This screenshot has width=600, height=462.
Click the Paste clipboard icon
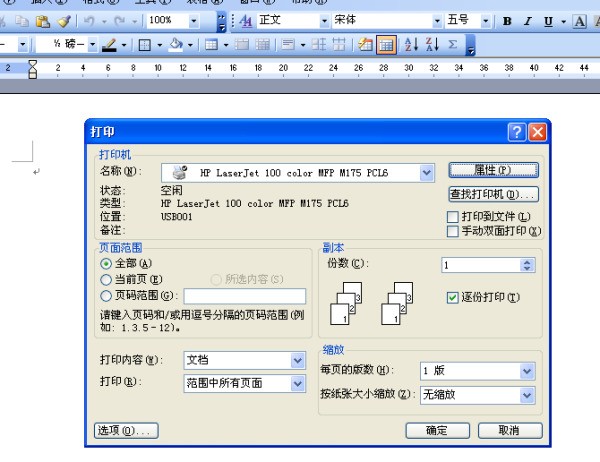click(44, 20)
